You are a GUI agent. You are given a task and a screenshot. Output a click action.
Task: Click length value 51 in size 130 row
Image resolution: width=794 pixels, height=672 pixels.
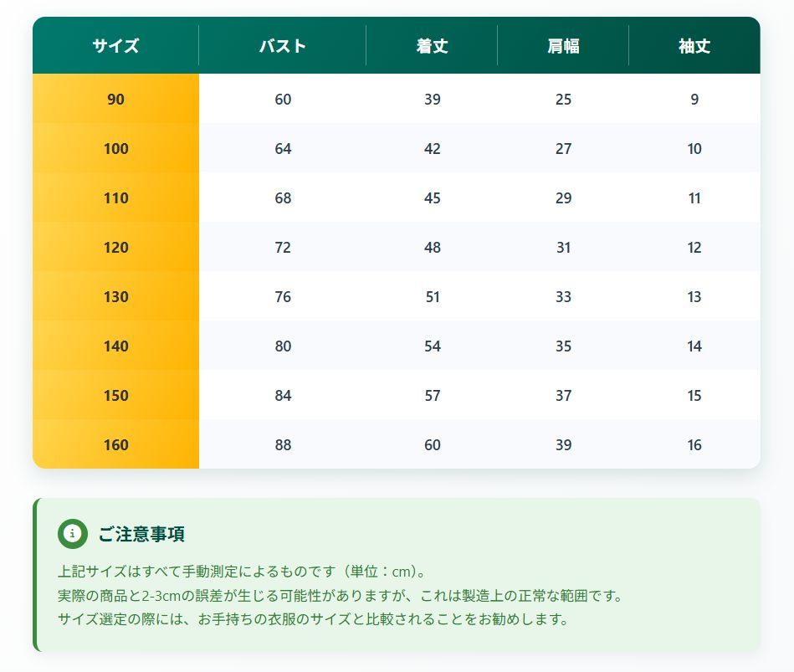tap(433, 297)
